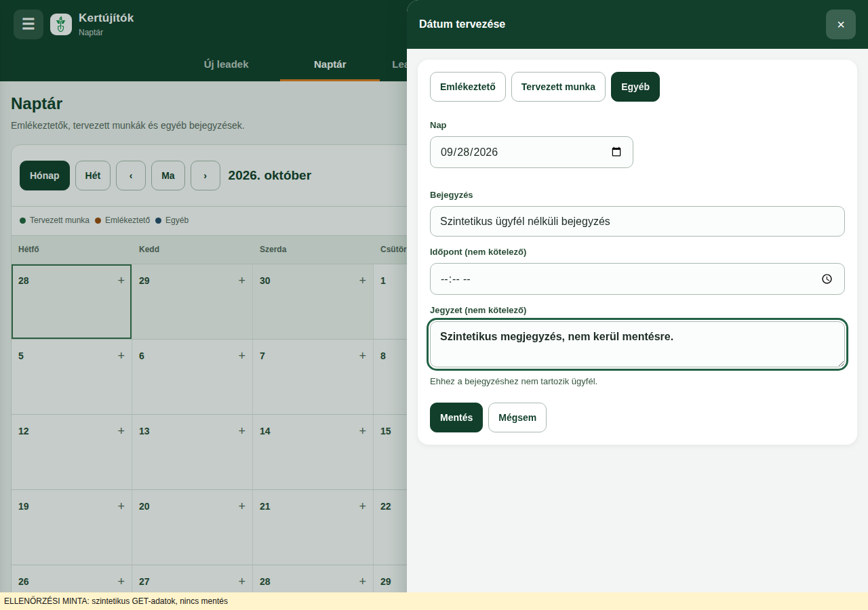Switch calendar to Hónap view
Image resolution: width=868 pixels, height=610 pixels.
click(45, 176)
